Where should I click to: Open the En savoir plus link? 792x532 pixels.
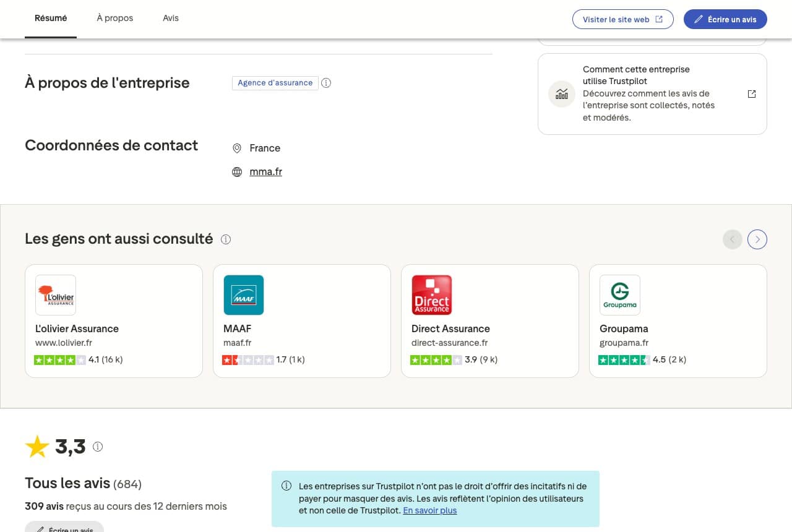click(429, 510)
